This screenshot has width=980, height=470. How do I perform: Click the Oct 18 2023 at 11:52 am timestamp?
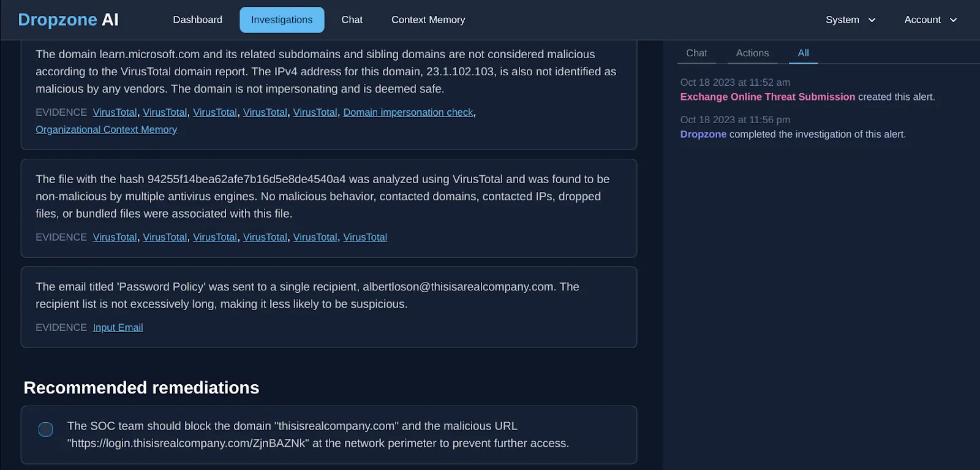coord(735,82)
